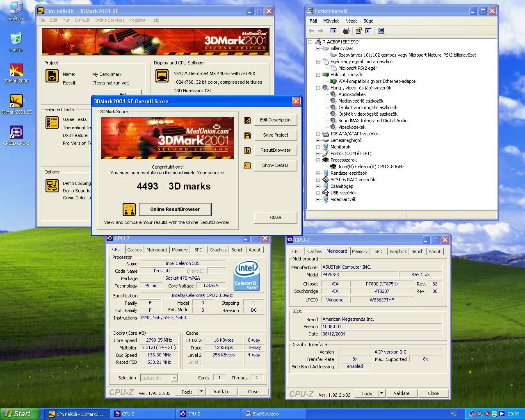Select root computer node T-ACE0F1EEDE9C4

tap(342, 42)
